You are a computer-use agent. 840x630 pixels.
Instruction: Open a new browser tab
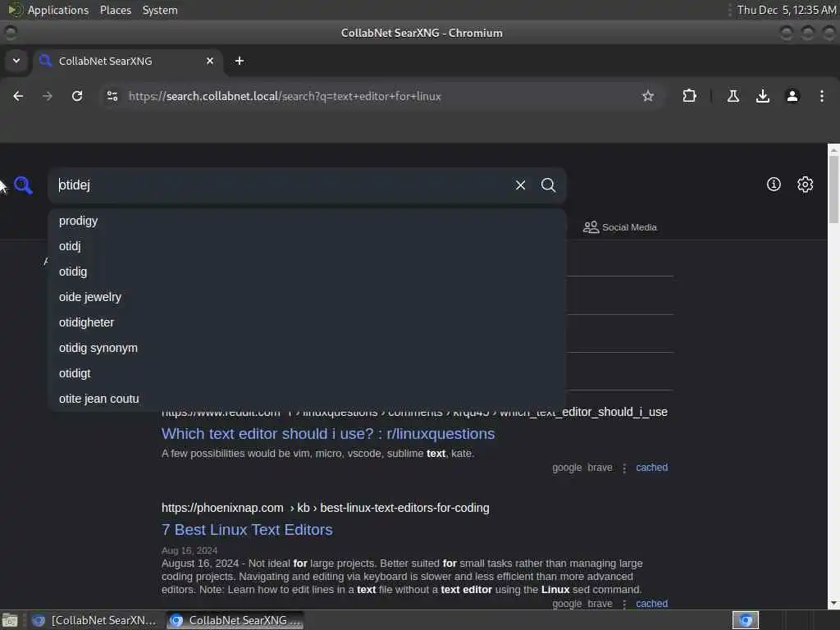[x=240, y=61]
